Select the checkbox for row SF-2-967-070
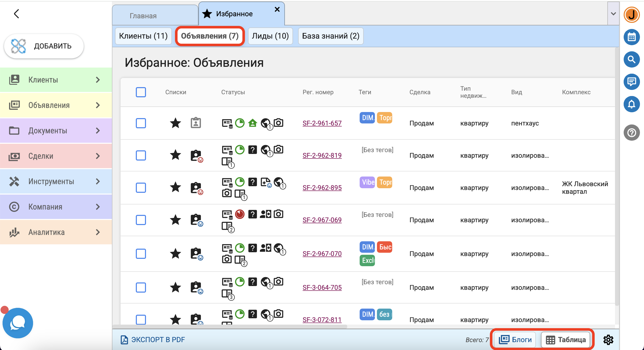644x350 pixels. click(141, 254)
